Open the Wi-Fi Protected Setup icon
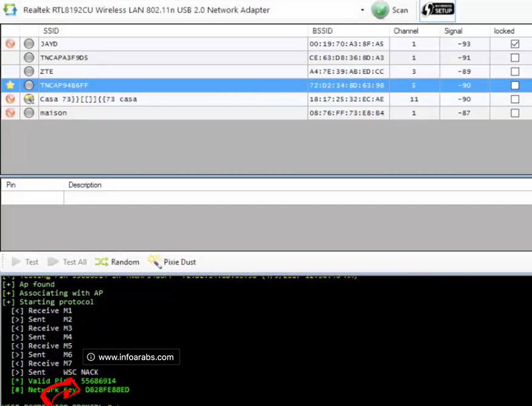The width and height of the screenshot is (532, 406). point(437,10)
